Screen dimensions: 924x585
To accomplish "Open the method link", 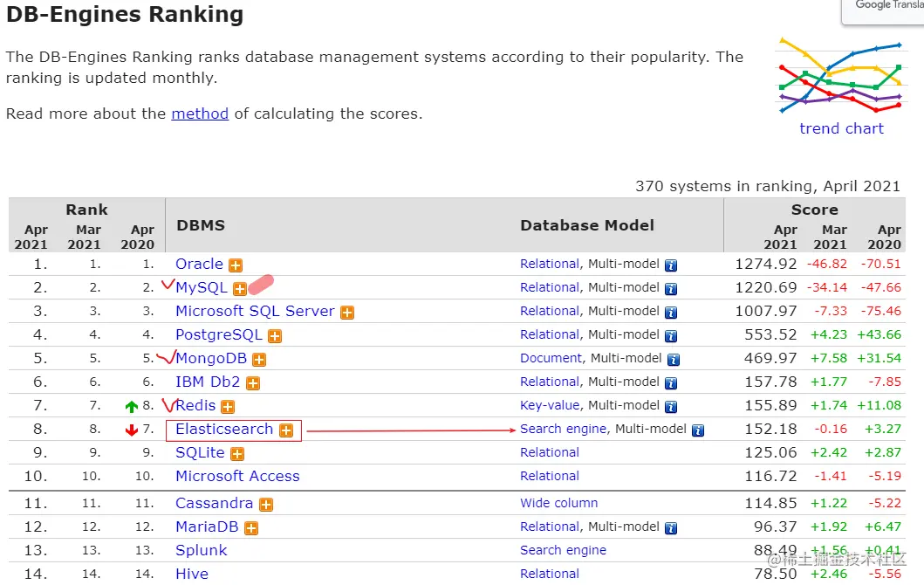I will coord(200,114).
